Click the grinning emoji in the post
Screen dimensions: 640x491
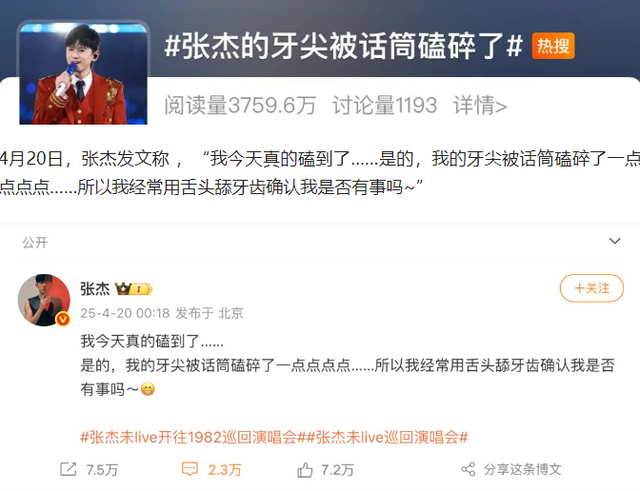pyautogui.click(x=148, y=389)
